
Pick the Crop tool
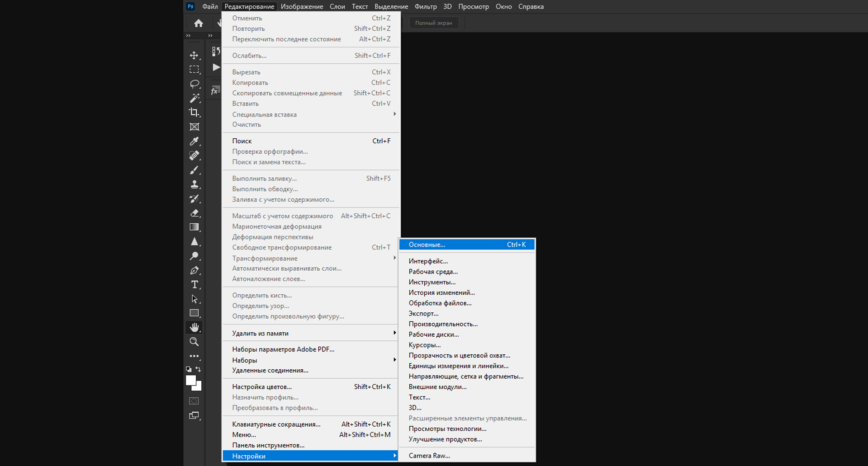(x=194, y=113)
